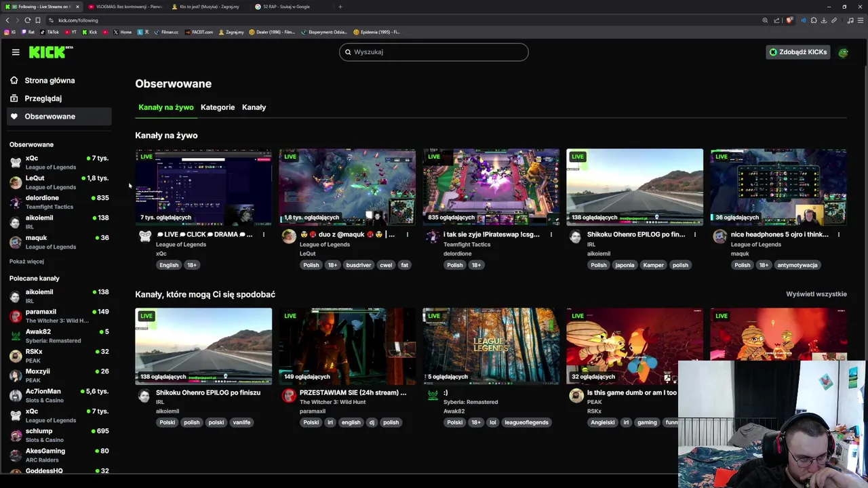Viewport: 868px width, 488px height.
Task: Open options menu for LeQut stream card
Action: tap(408, 235)
